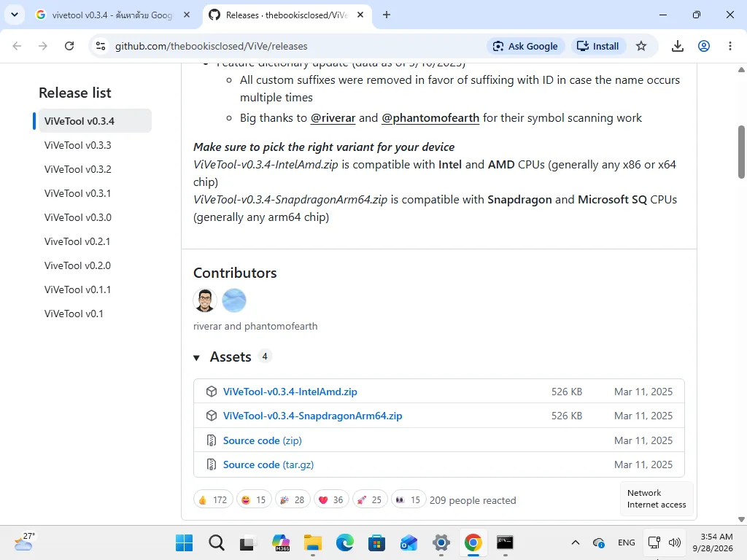Open File Explorer from the taskbar
This screenshot has width=747, height=560.
pos(313,542)
